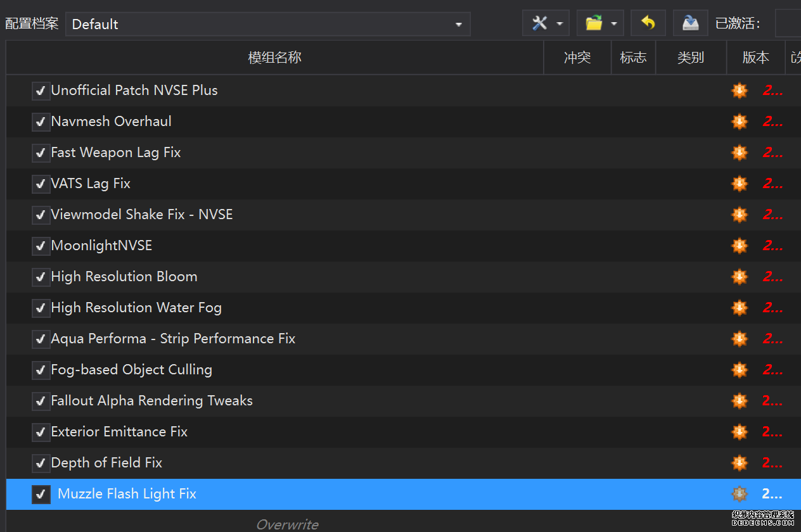Toggle the High Resolution Bloom checkbox
The width and height of the screenshot is (801, 532).
41,277
